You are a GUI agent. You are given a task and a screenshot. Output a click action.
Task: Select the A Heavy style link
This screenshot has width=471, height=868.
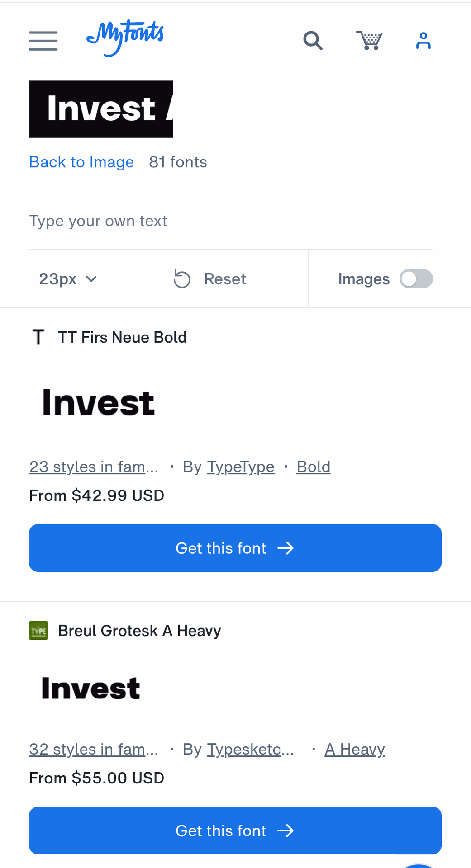(355, 750)
